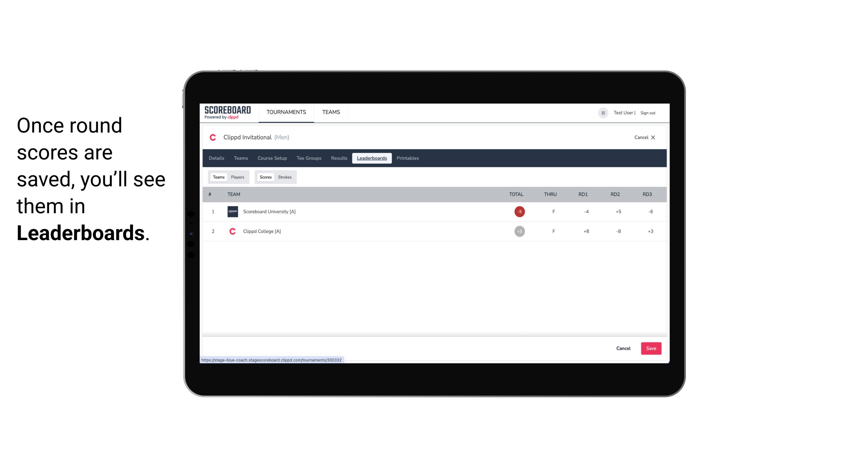
Task: Select the Teams filter button
Action: pos(218,177)
